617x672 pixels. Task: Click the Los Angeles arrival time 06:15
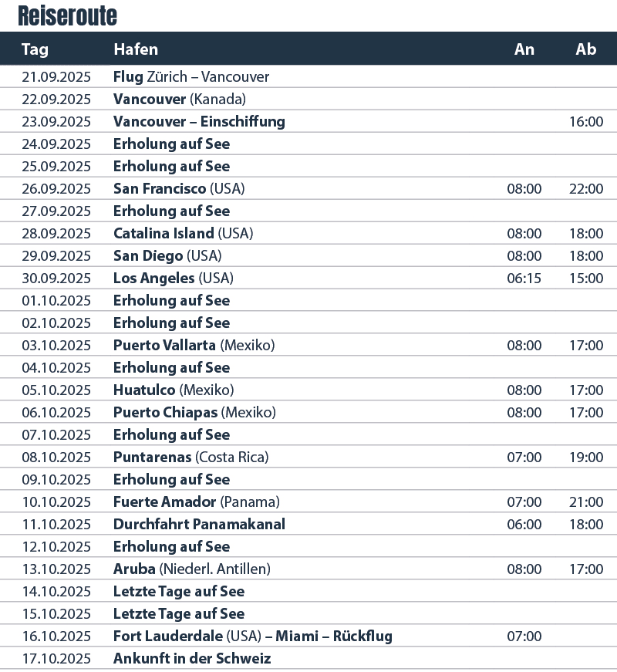coord(524,279)
